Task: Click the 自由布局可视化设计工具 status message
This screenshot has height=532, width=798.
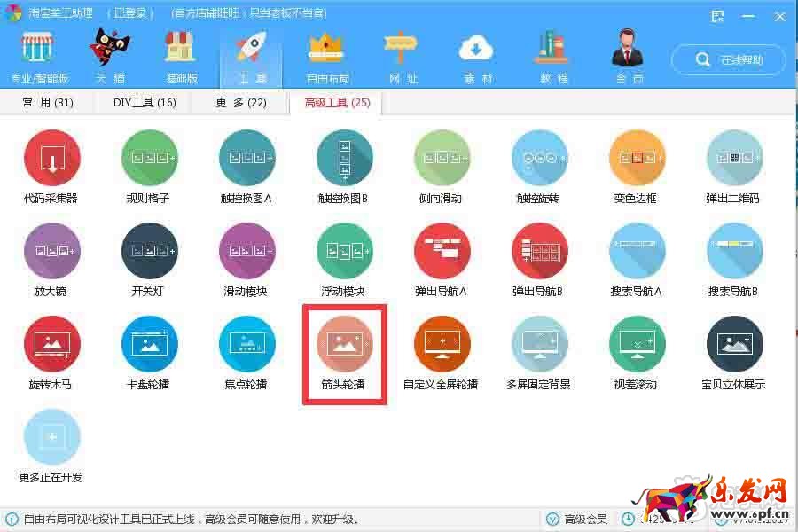Action: [x=193, y=520]
